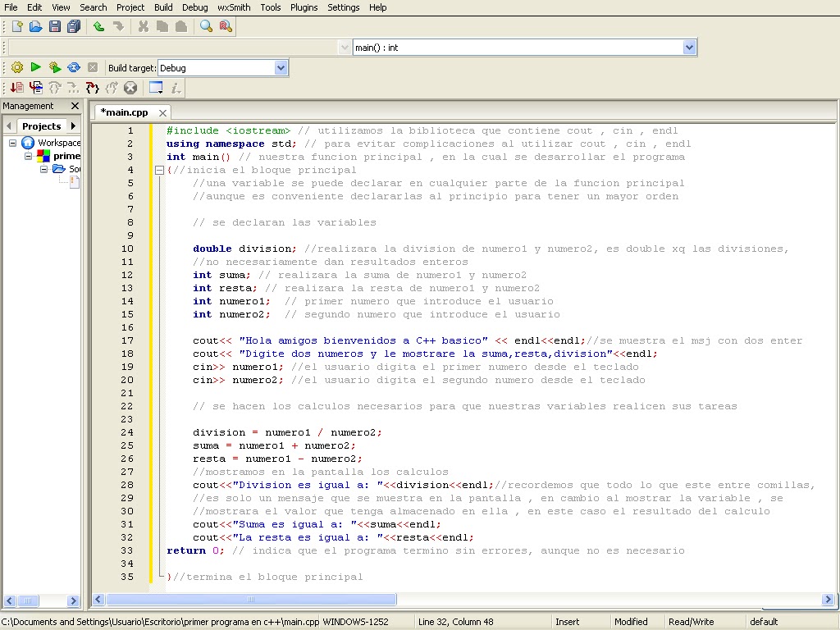Open the Project menu
This screenshot has width=840, height=630.
[130, 7]
